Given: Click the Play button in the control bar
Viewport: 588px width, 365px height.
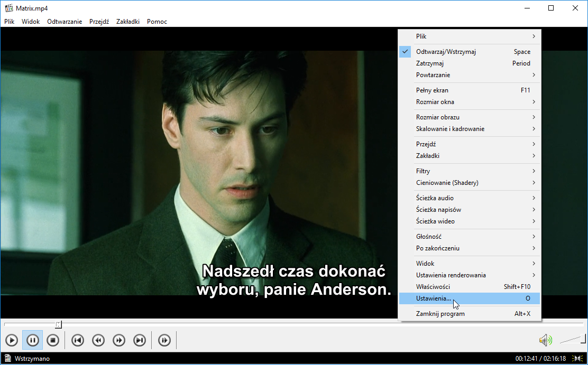Looking at the screenshot, I should click(12, 340).
